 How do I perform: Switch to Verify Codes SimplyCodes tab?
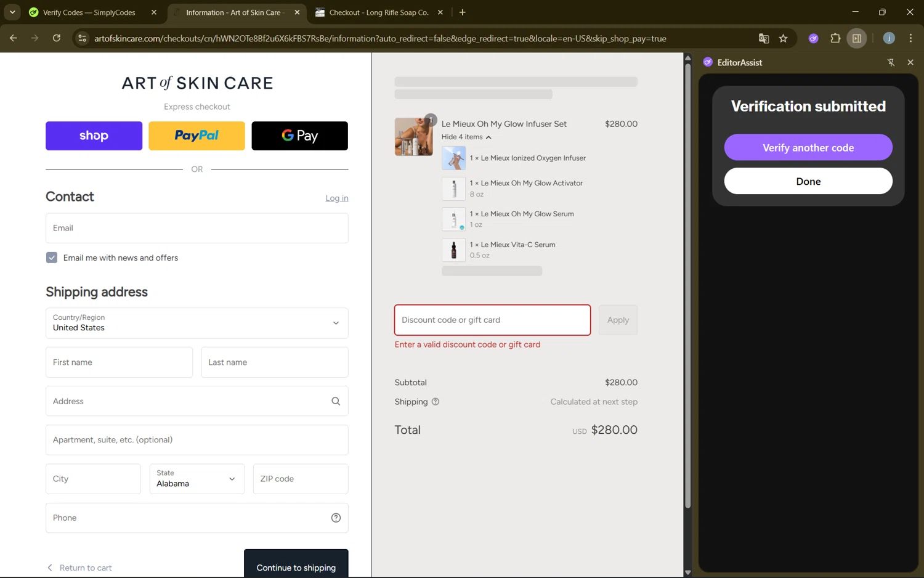point(93,12)
